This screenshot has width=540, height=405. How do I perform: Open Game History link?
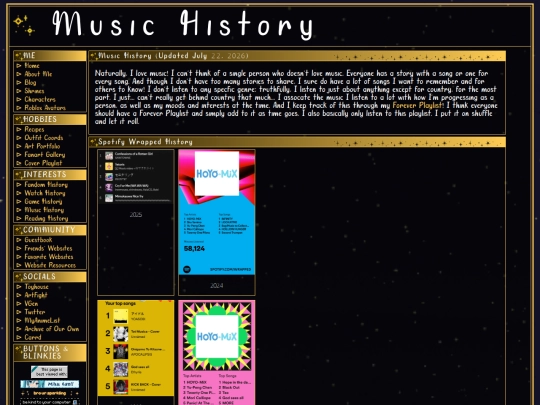click(x=43, y=201)
